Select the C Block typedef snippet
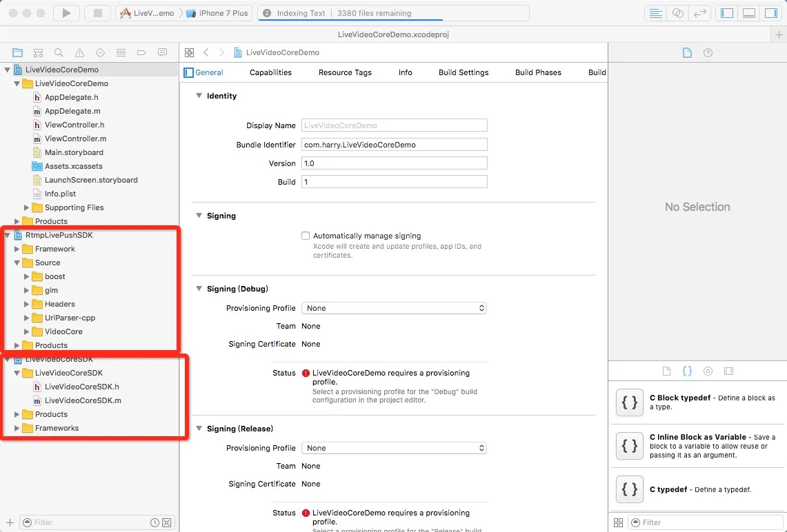Viewport: 787px width, 532px height. click(697, 402)
